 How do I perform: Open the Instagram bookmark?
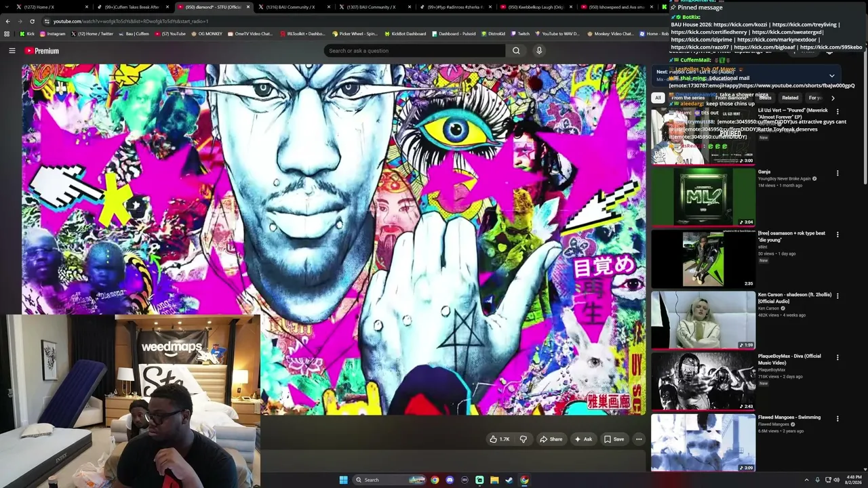(x=53, y=33)
